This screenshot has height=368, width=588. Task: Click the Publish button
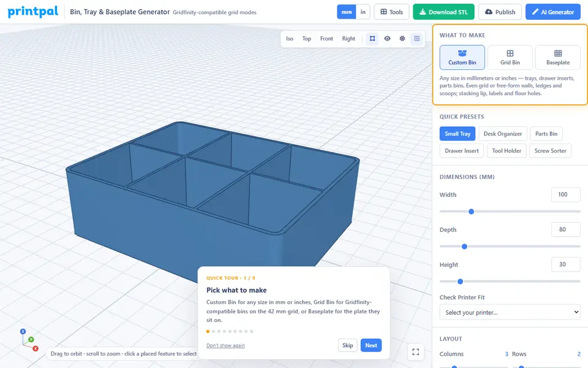coord(500,12)
